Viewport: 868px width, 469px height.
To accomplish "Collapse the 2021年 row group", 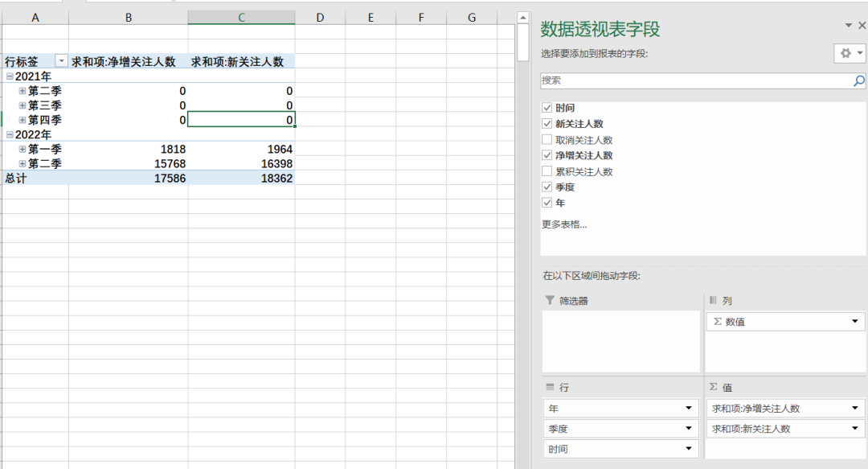I will 10,76.
